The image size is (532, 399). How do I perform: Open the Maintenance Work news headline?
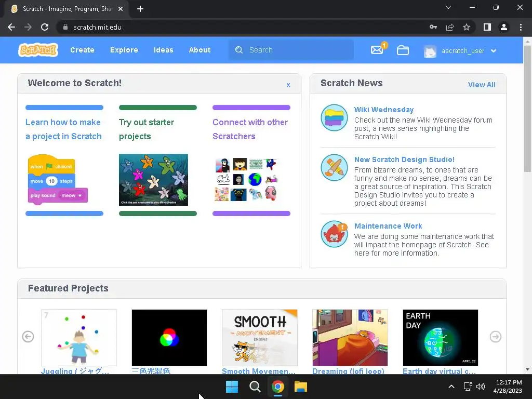(388, 226)
